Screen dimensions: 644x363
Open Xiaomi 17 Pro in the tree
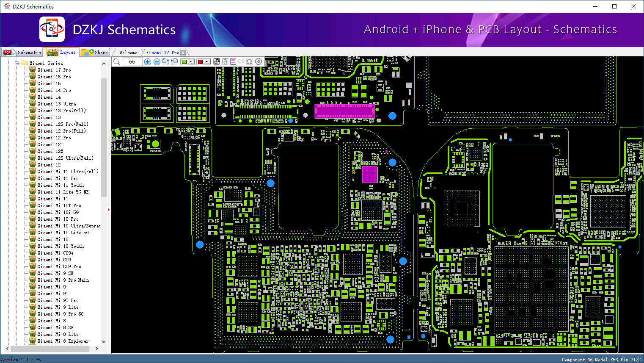pyautogui.click(x=54, y=70)
